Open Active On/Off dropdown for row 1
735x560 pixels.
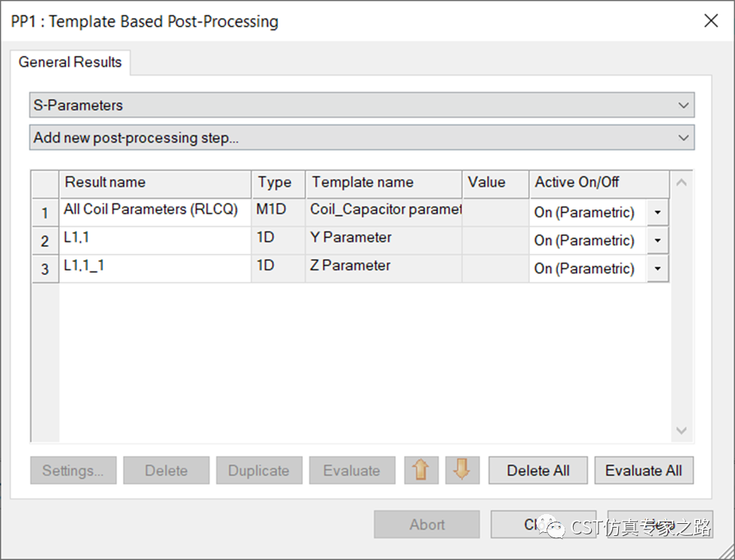(x=657, y=213)
